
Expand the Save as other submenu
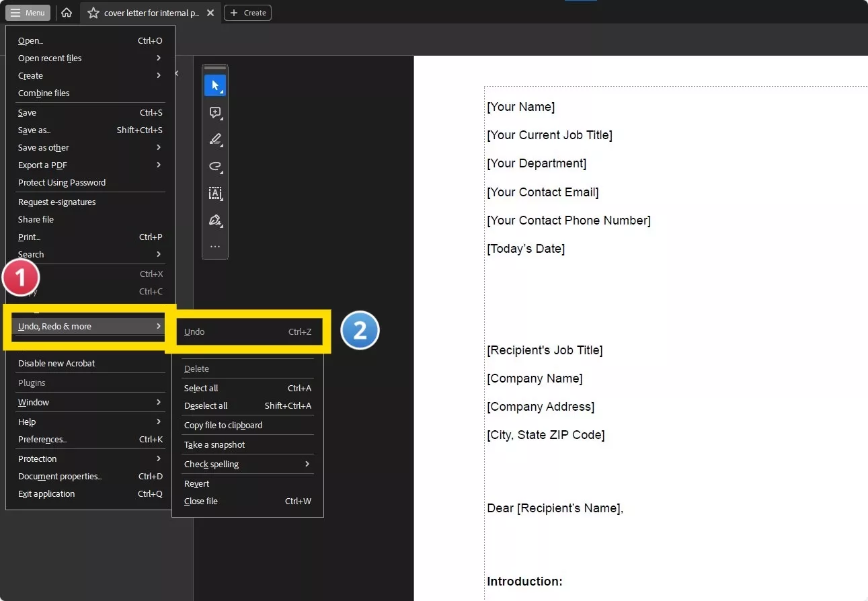pos(43,147)
